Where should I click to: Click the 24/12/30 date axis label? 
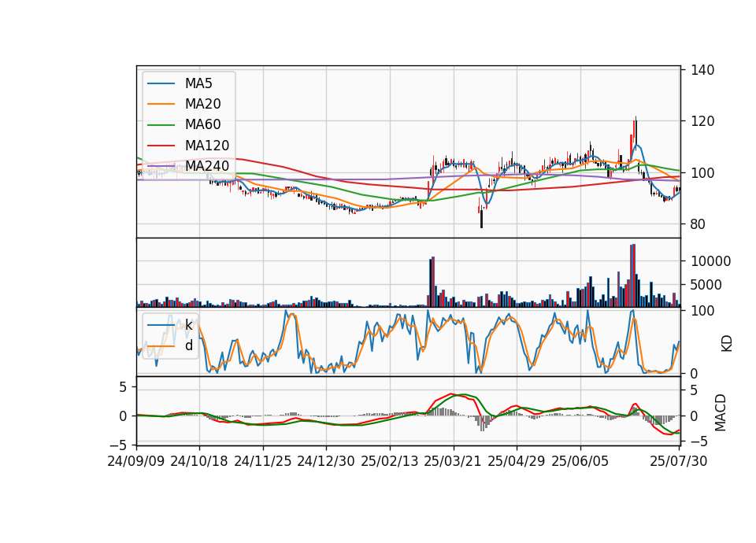pyautogui.click(x=326, y=461)
